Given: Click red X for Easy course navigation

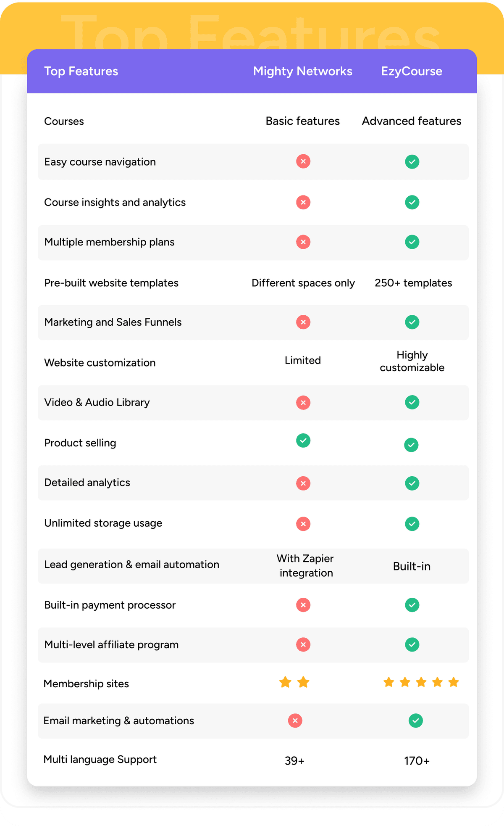Looking at the screenshot, I should tap(303, 161).
